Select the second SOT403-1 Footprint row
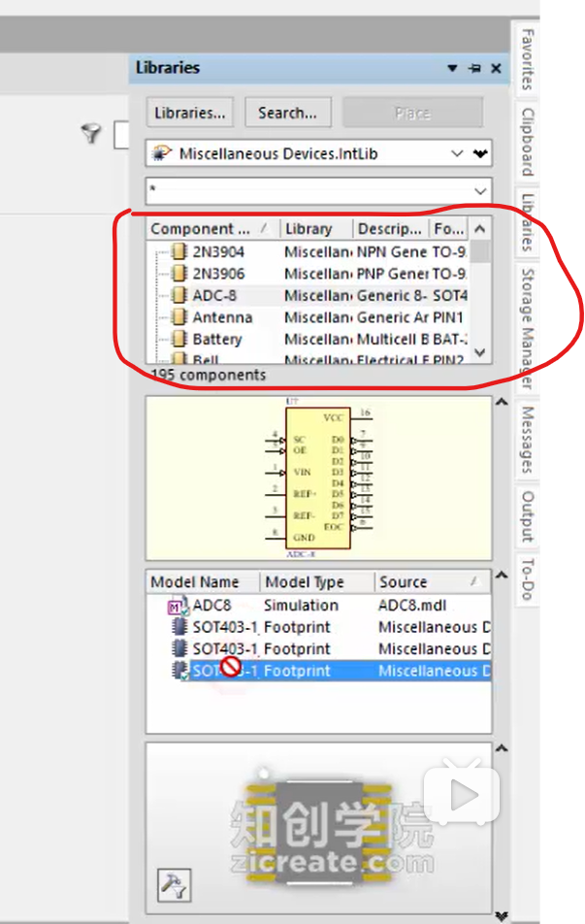The height and width of the screenshot is (924, 585). tap(319, 649)
